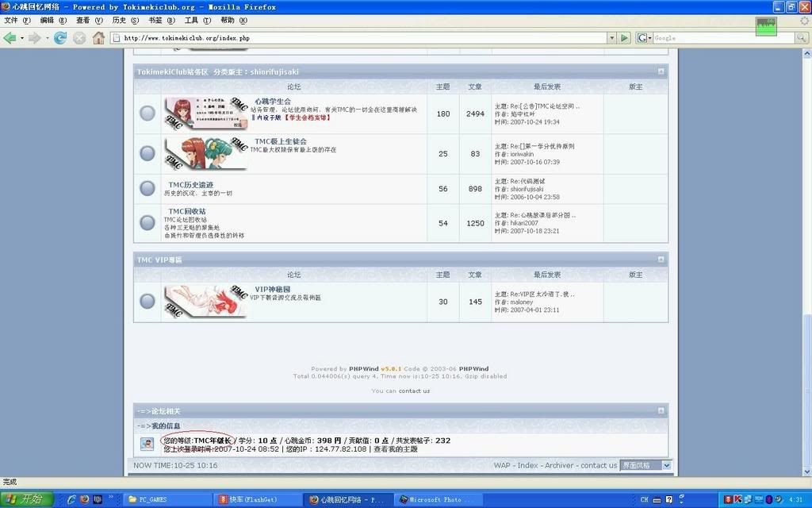Click into the Google search box
This screenshot has width=812, height=508.
(723, 38)
